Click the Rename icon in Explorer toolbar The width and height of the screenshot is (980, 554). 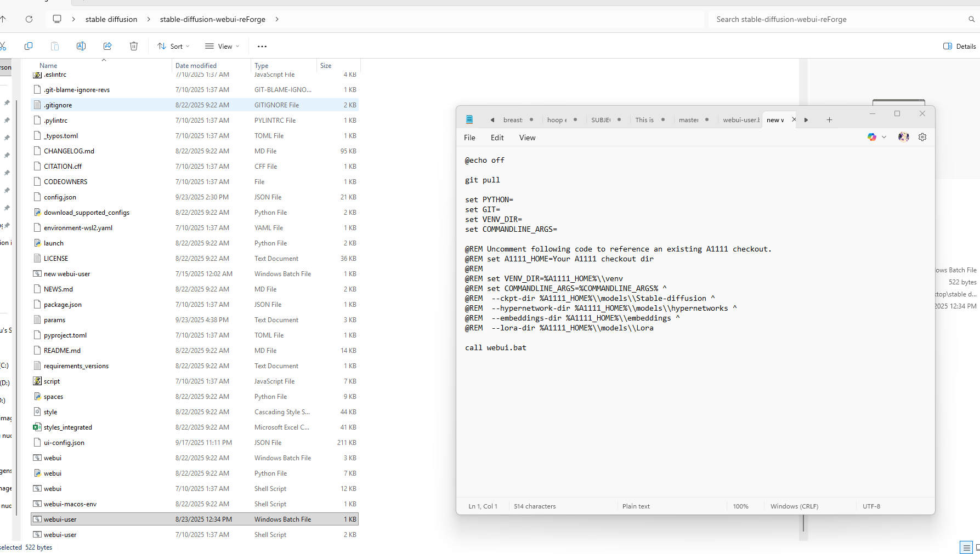coord(81,46)
